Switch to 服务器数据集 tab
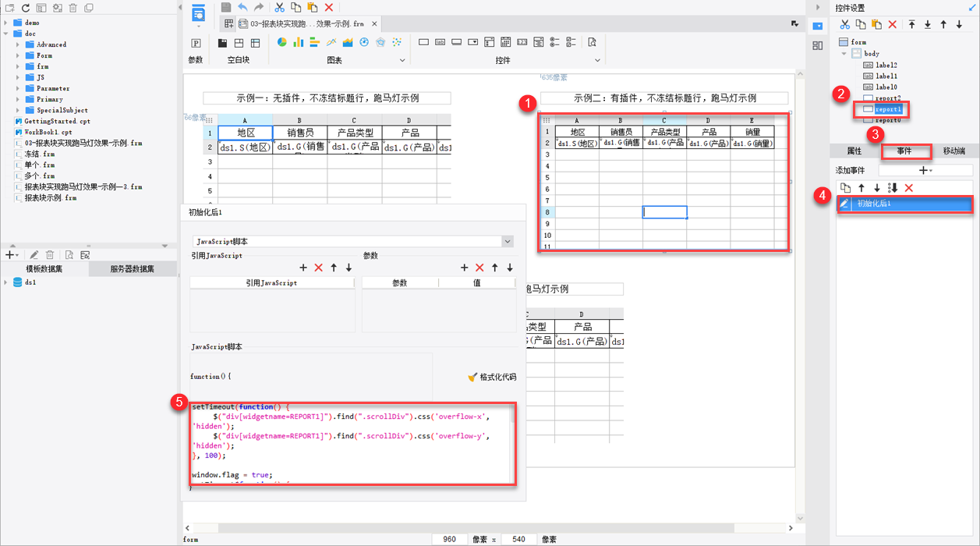980x546 pixels. 133,269
